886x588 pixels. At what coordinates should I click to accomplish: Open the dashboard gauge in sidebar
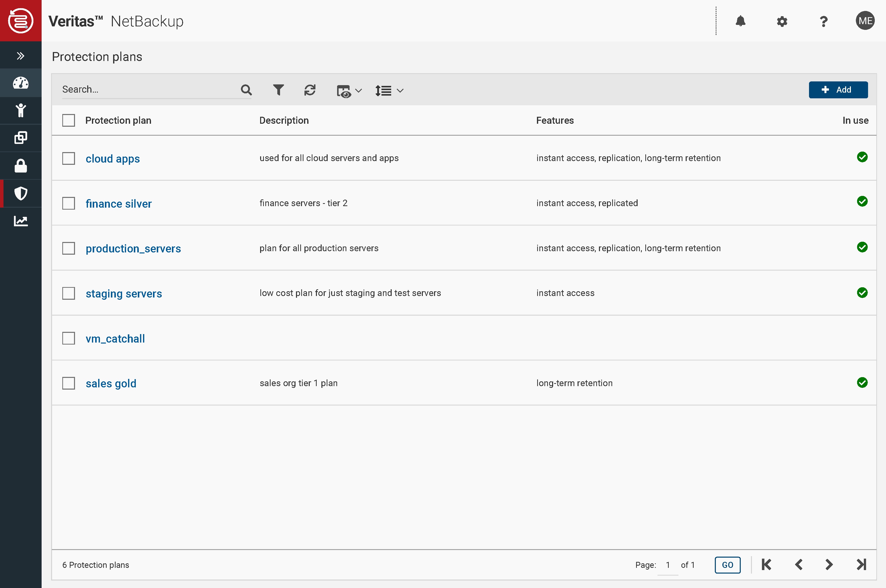[21, 83]
